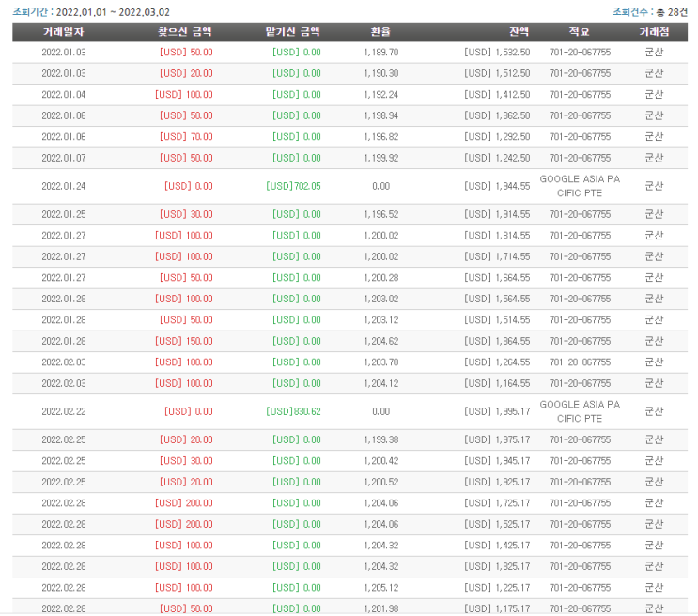Click the 맡기신 금액 column header
The image size is (698, 616).
[292, 32]
